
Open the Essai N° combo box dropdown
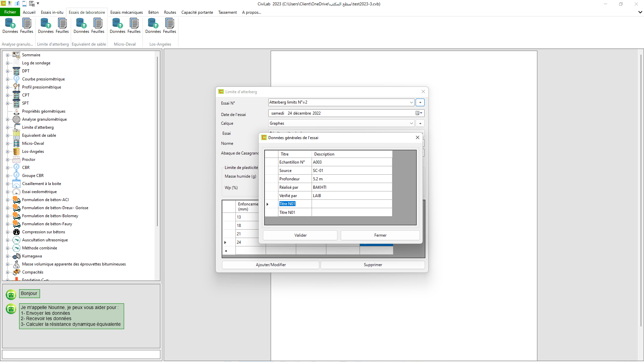coord(411,102)
